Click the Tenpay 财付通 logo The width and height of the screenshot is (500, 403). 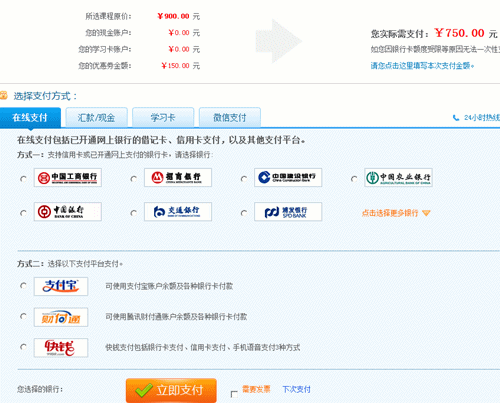coord(61,317)
